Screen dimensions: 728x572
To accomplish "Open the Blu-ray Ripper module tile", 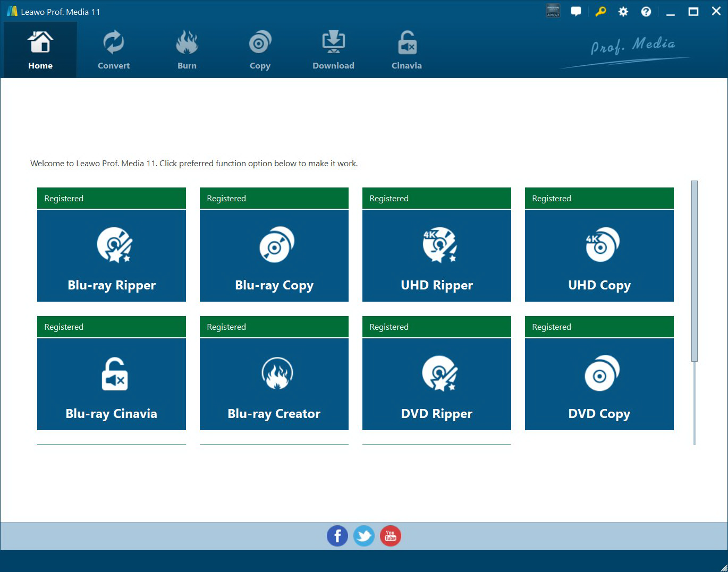I will pos(112,255).
